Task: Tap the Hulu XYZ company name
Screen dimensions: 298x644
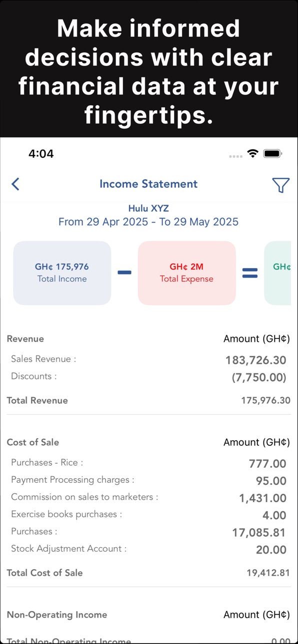Action: (x=148, y=208)
